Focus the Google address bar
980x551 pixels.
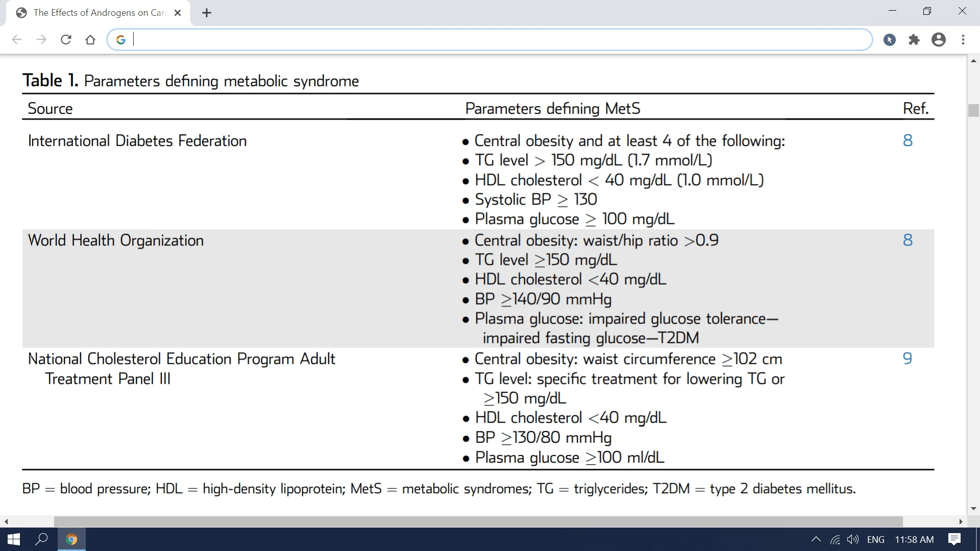(x=490, y=40)
